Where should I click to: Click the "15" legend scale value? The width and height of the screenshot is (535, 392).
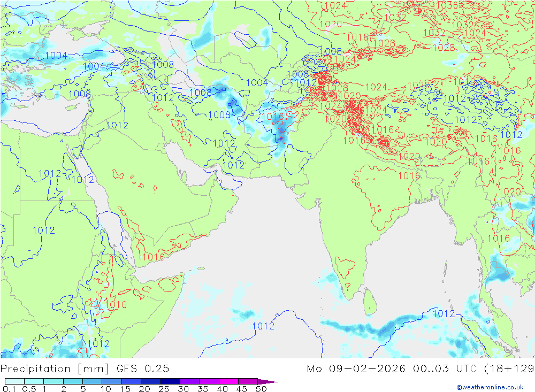pyautogui.click(x=125, y=389)
